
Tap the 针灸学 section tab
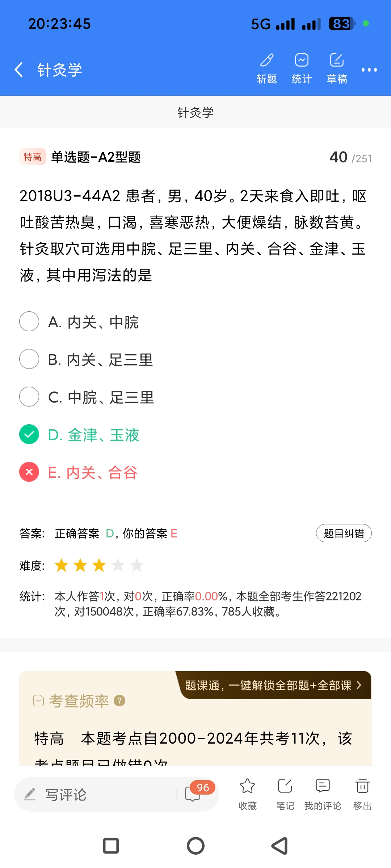(x=195, y=112)
